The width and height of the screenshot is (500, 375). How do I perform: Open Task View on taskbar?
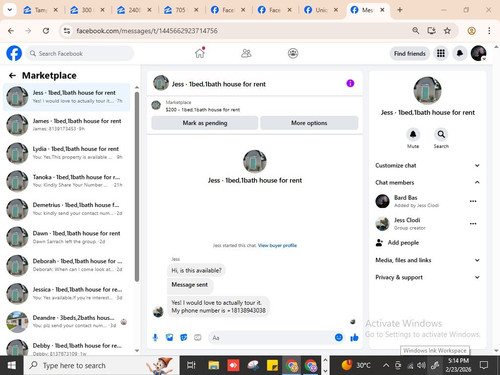[x=191, y=365]
